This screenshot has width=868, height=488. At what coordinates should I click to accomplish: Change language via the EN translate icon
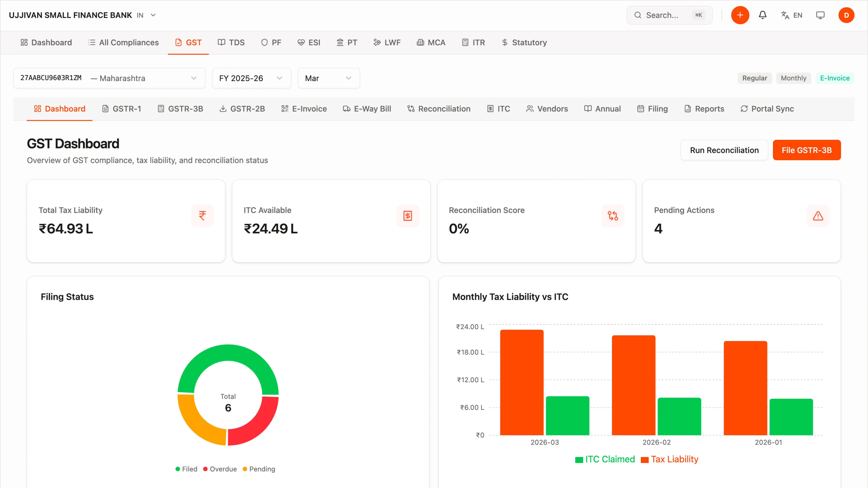(x=792, y=15)
